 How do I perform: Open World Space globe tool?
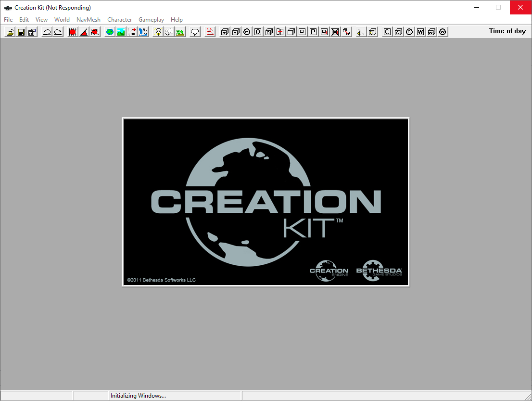110,32
